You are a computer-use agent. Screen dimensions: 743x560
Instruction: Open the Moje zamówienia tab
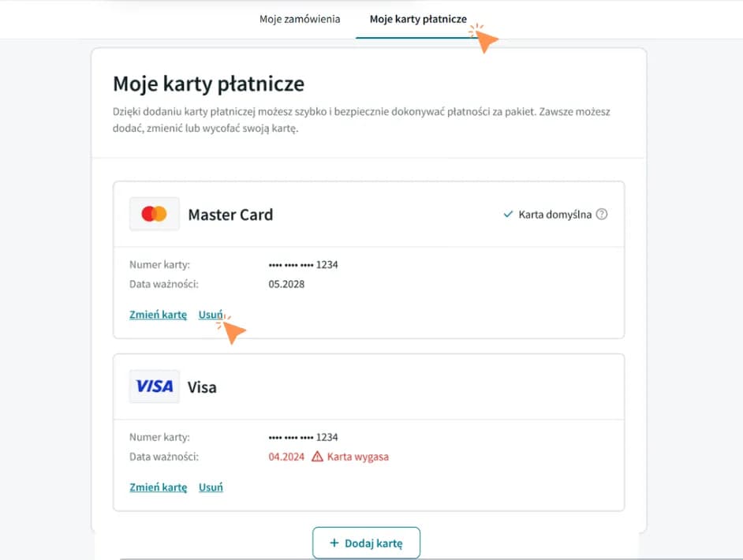coord(300,19)
